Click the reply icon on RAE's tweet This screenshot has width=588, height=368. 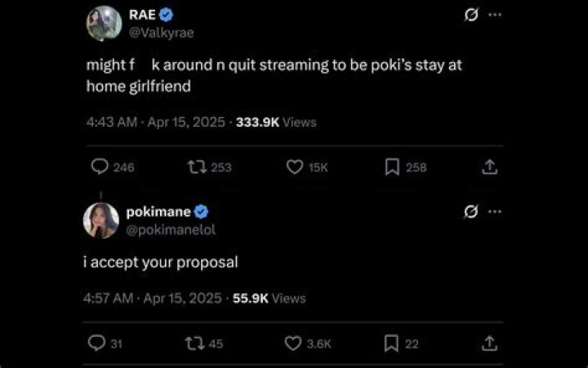point(100,167)
